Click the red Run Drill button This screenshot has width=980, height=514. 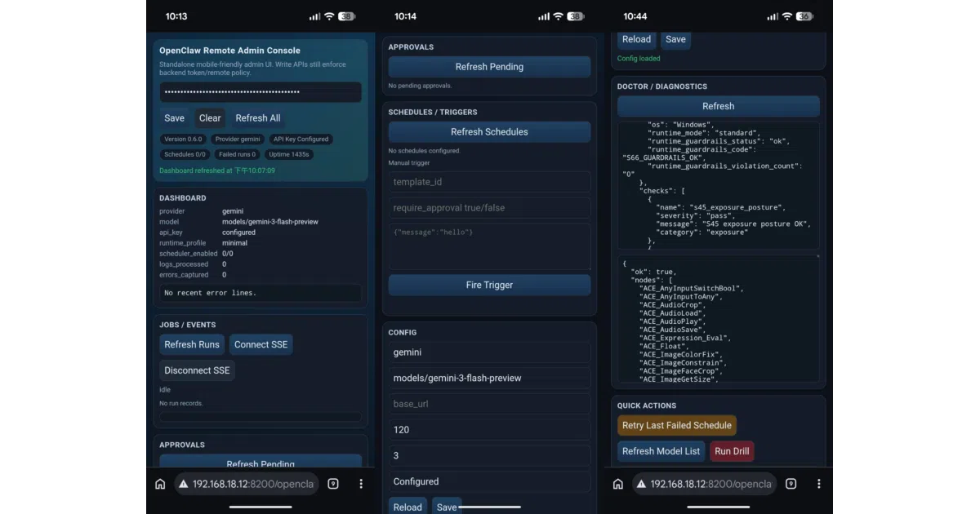[732, 451]
